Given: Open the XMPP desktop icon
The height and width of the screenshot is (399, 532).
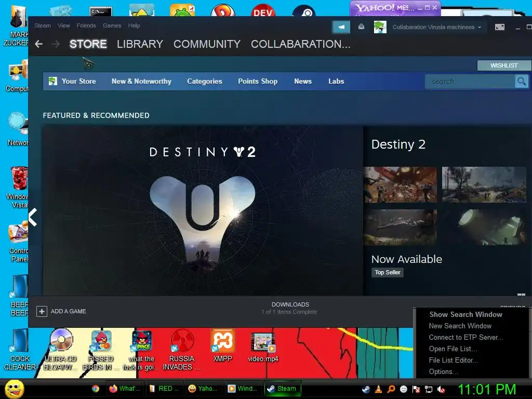Looking at the screenshot, I should [x=222, y=345].
